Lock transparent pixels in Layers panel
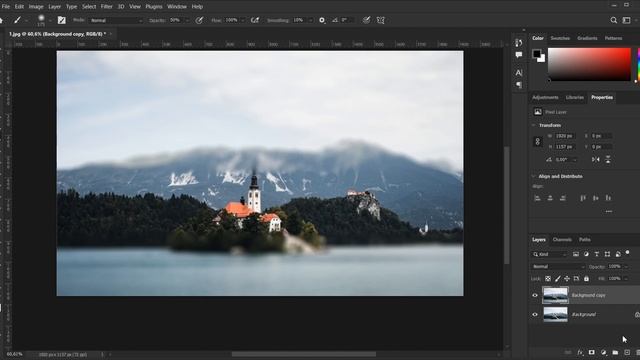This screenshot has width=640, height=360. [x=548, y=279]
